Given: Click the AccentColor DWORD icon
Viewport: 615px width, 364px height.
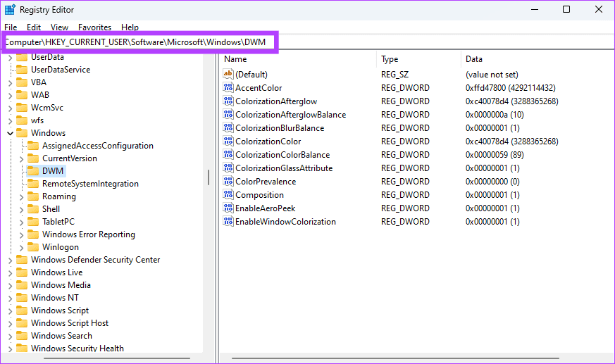Looking at the screenshot, I should (x=228, y=87).
